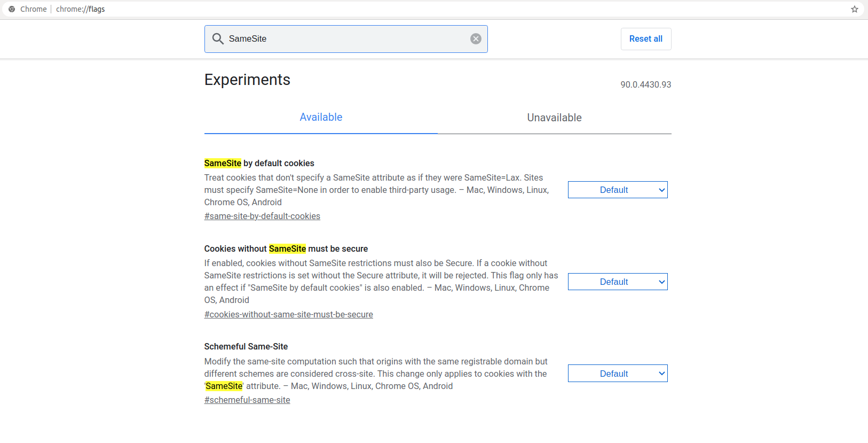Screen dimensions: 868x443
Task: Clear the SameSite search text
Action: pyautogui.click(x=476, y=38)
